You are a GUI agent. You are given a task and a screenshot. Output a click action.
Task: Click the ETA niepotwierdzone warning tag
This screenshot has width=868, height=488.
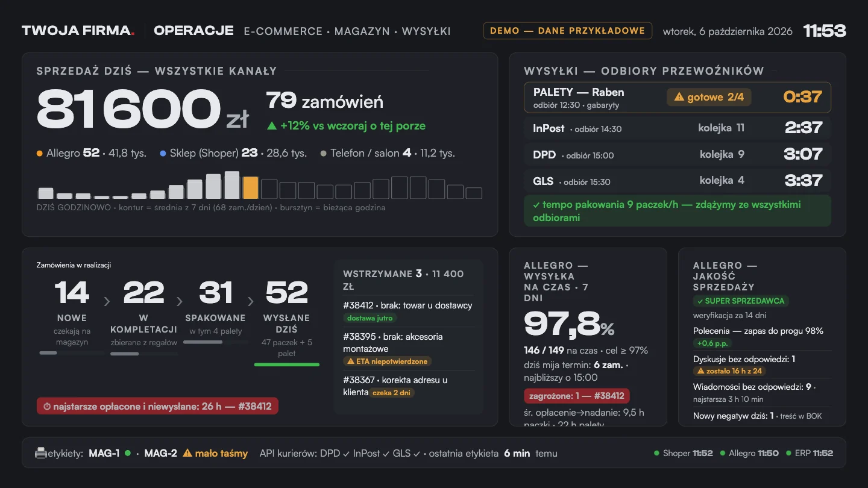(x=387, y=361)
